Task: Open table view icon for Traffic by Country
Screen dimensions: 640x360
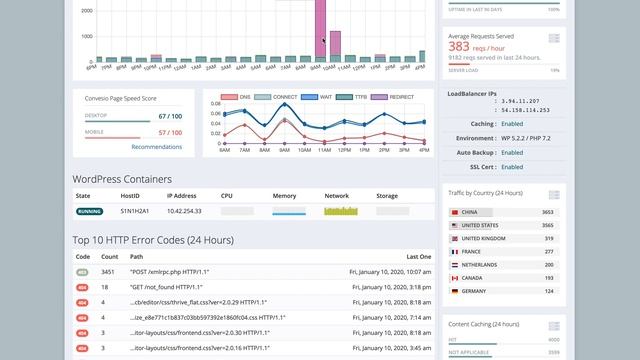Action: [554, 195]
